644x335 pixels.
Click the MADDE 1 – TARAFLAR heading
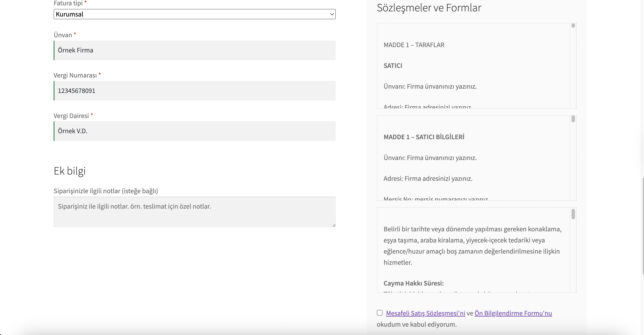tap(414, 45)
